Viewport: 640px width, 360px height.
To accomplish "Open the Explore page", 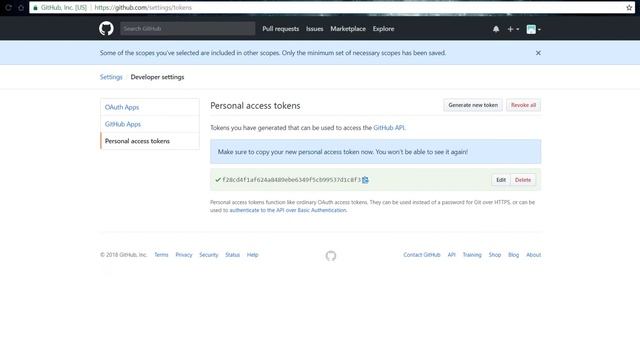I will coord(383,29).
